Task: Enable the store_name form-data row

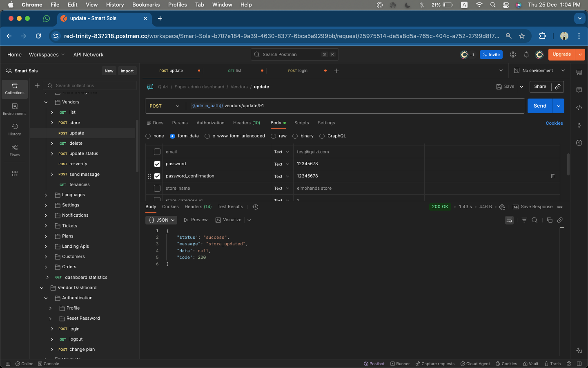Action: [x=157, y=188]
